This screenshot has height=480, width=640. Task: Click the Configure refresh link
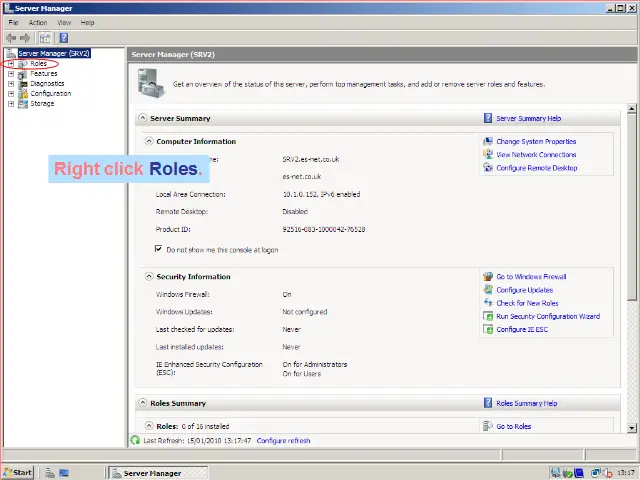283,440
